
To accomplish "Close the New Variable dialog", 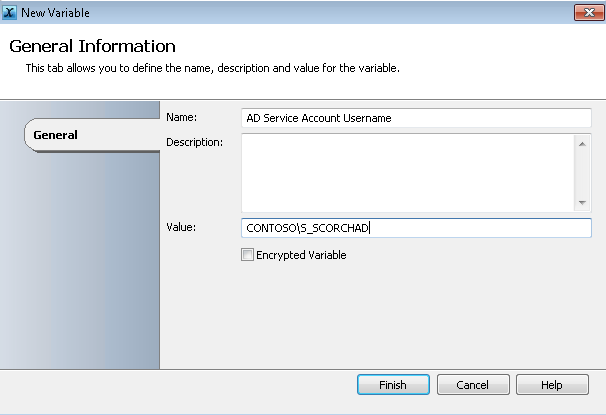I will 589,12.
